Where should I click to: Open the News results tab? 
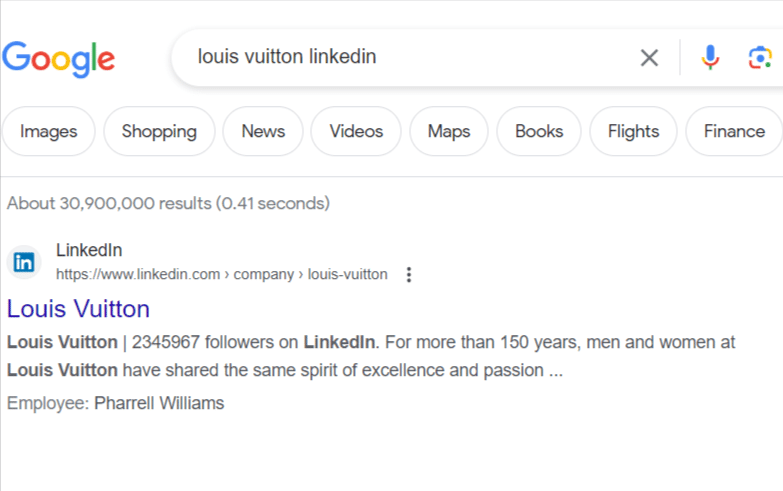[263, 132]
